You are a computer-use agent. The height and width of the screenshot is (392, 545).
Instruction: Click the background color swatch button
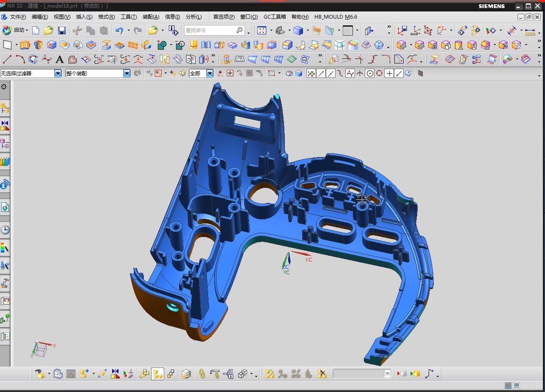point(348,30)
